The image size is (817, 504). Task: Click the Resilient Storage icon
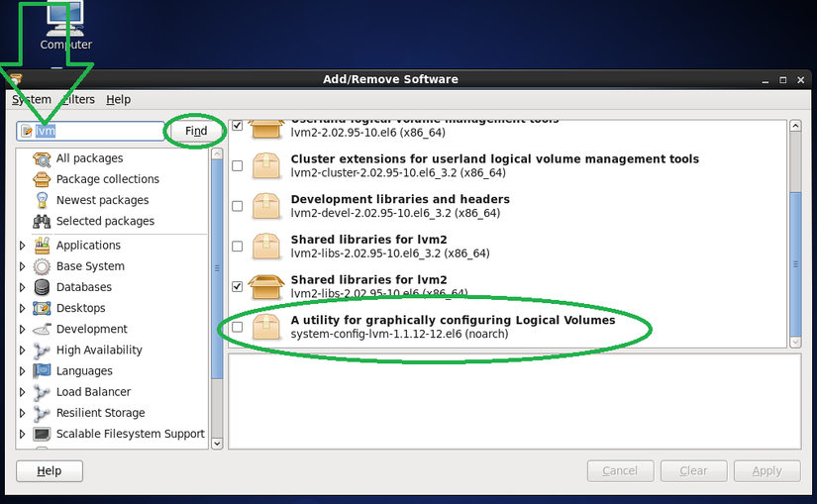coord(42,413)
